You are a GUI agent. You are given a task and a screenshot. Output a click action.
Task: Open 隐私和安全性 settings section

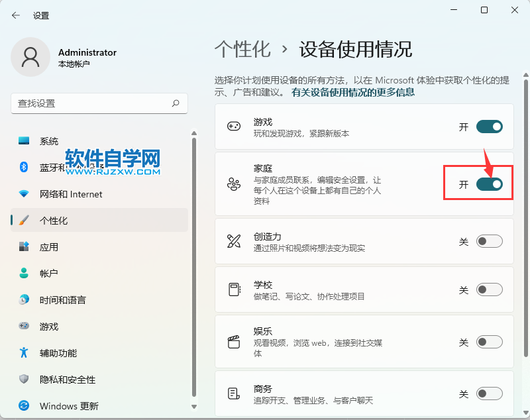(68, 380)
